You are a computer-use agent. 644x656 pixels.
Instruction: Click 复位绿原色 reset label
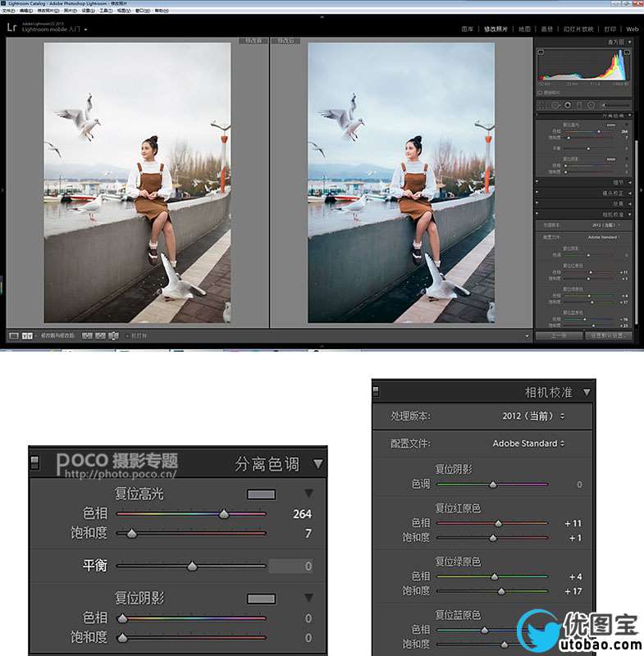click(x=458, y=562)
